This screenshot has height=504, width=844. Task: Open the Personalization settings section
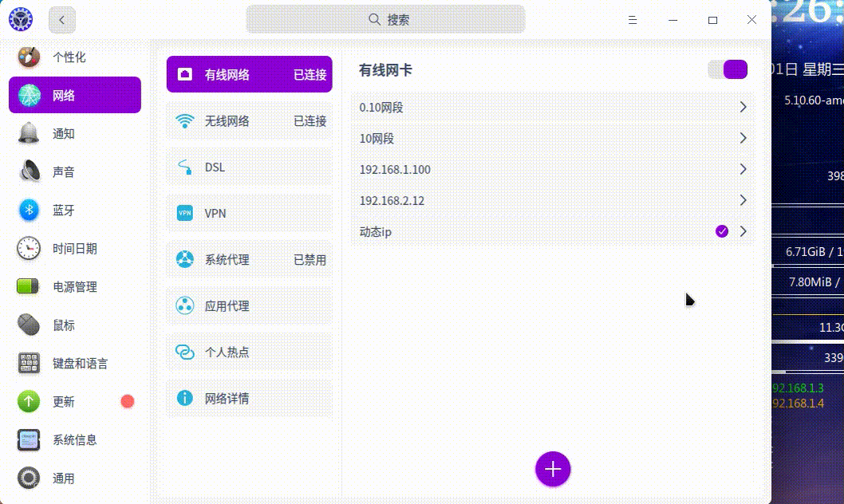click(x=69, y=57)
